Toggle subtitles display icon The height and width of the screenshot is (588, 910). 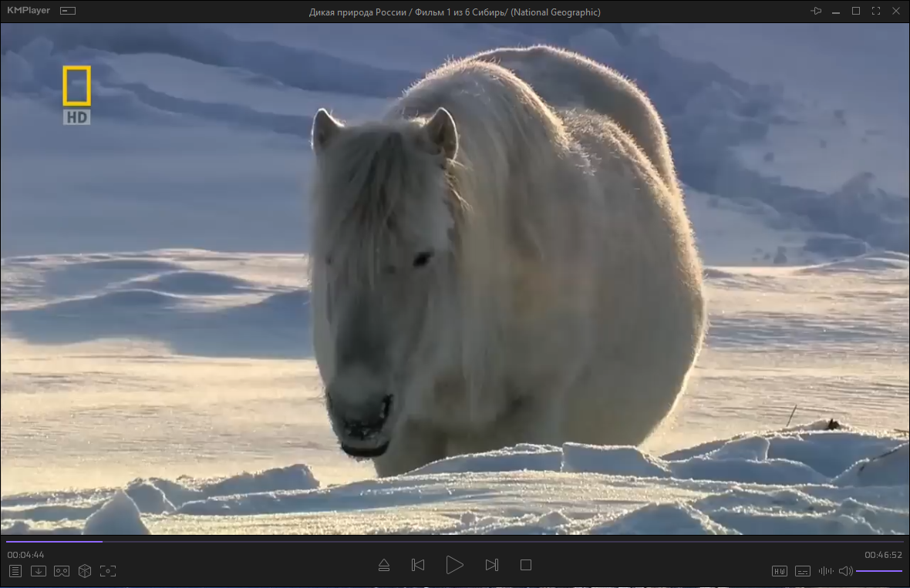click(803, 571)
